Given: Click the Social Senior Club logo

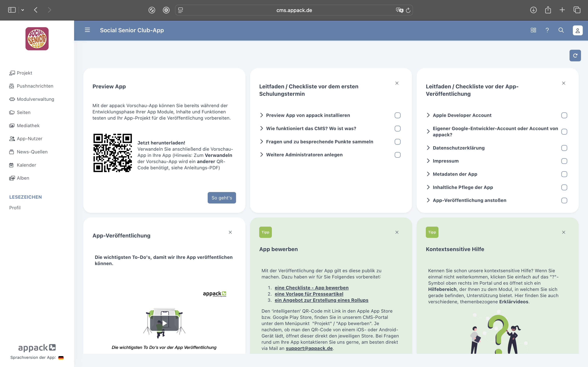Looking at the screenshot, I should 37,39.
